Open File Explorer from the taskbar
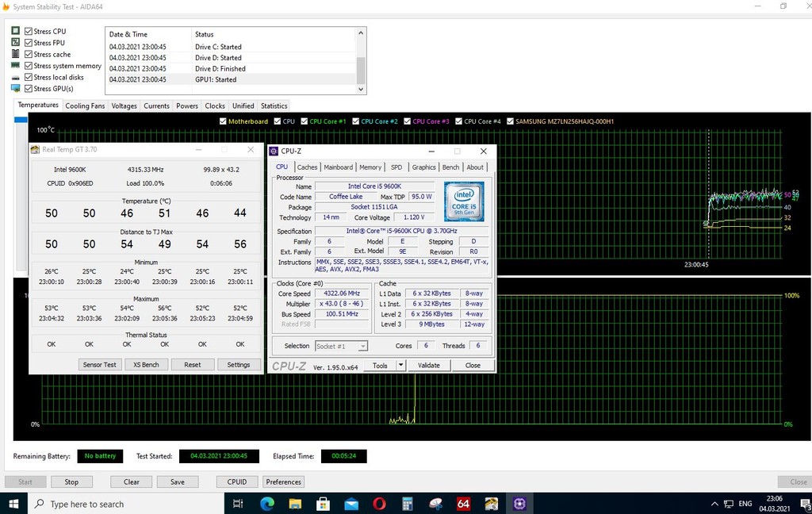 click(x=295, y=504)
